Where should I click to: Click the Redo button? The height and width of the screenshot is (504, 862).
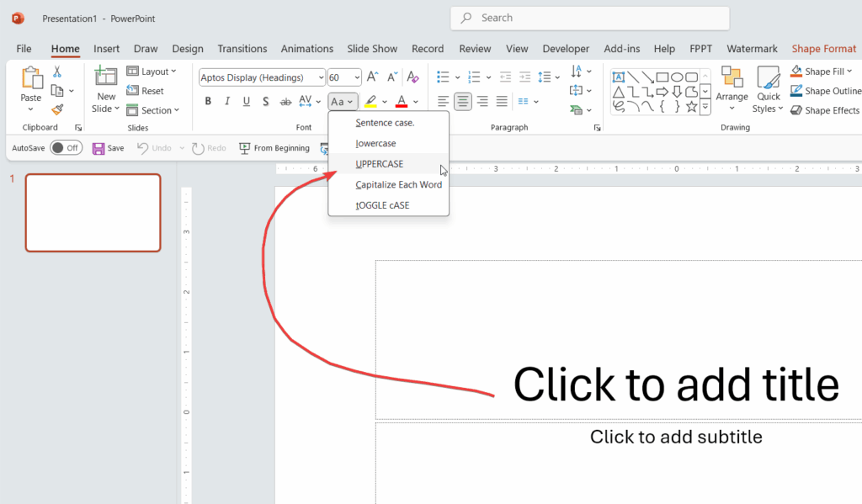[209, 148]
